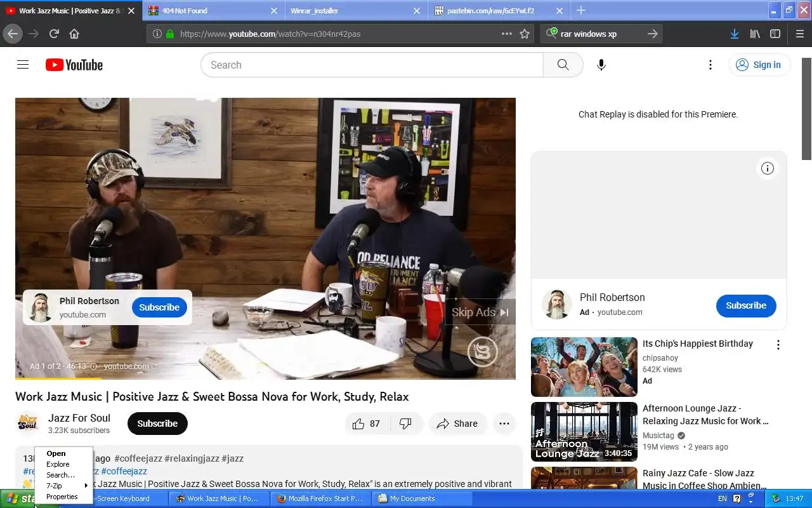Expand the 7-Zip submenu

(x=63, y=486)
